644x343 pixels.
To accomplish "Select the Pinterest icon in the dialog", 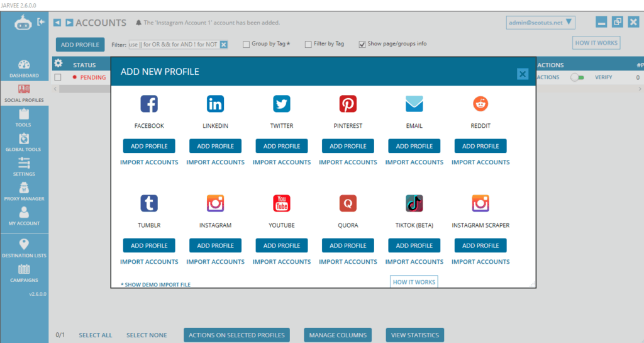I will point(348,104).
